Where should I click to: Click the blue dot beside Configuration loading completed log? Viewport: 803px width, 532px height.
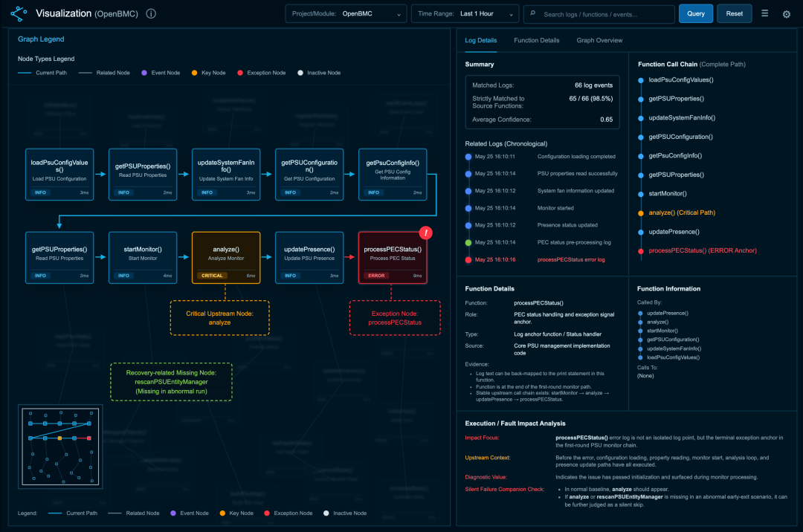pyautogui.click(x=468, y=157)
